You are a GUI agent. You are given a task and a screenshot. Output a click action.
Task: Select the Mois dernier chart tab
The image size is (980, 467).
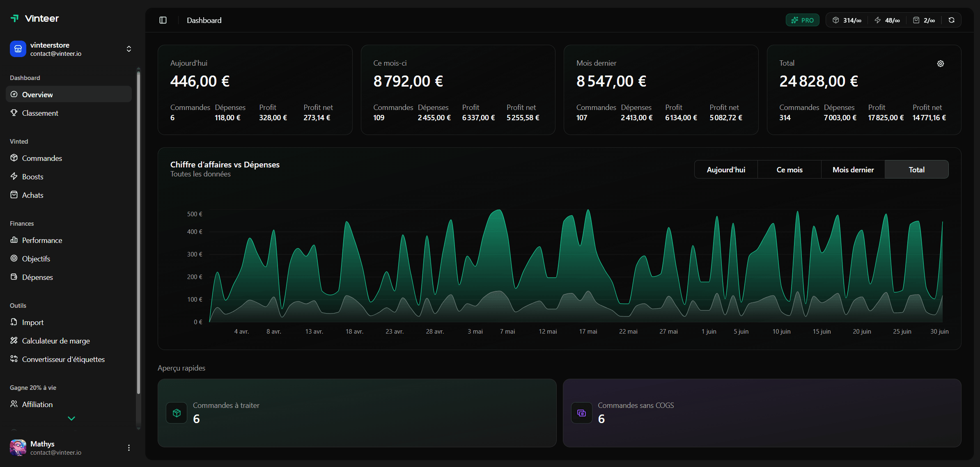tap(853, 169)
